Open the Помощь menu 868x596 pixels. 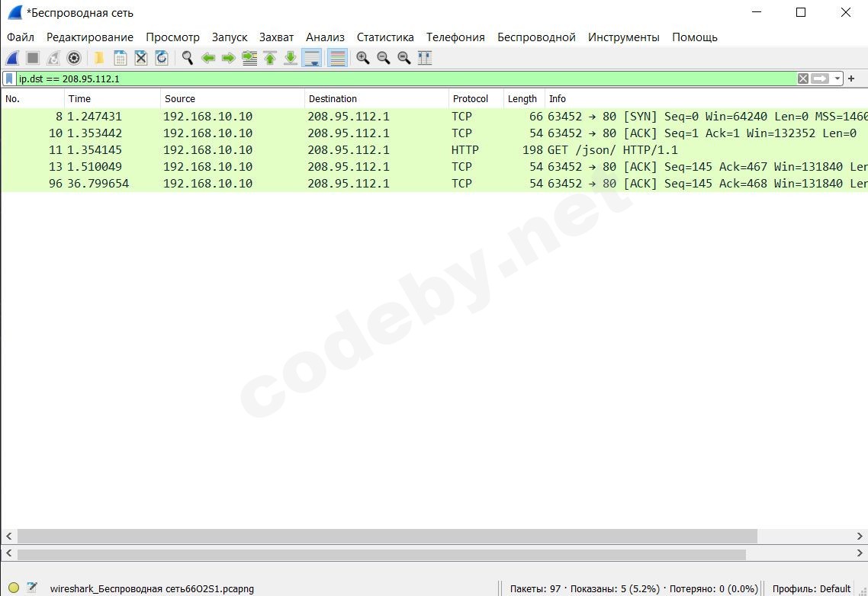pyautogui.click(x=695, y=37)
